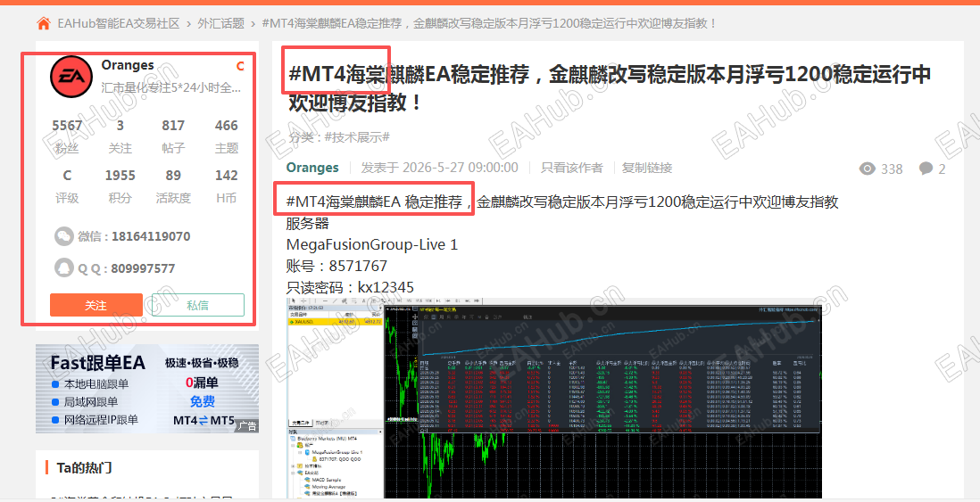Select the WeChat icon in the profile card
980x502 pixels.
tap(64, 236)
